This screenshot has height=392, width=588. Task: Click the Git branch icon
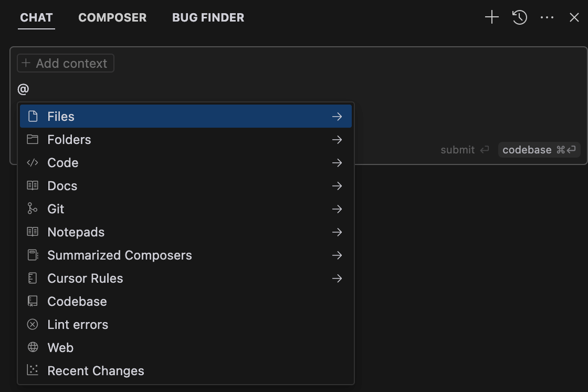33,209
